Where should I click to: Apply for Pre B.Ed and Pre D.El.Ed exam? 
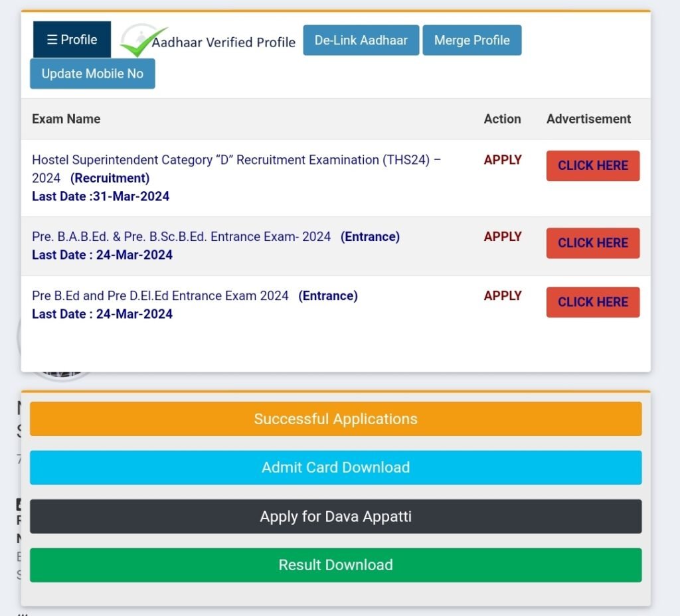[502, 296]
